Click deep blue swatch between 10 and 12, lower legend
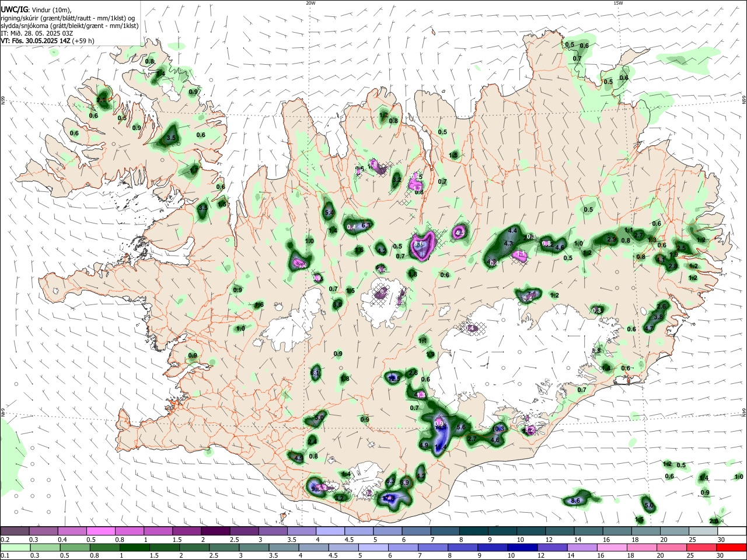747x560 pixels. point(522,547)
